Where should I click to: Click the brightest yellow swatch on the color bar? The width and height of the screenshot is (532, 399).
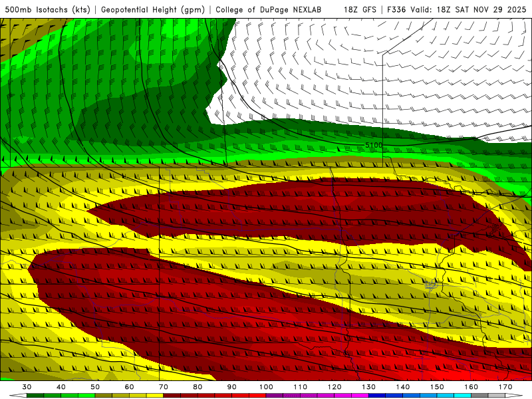(x=155, y=396)
